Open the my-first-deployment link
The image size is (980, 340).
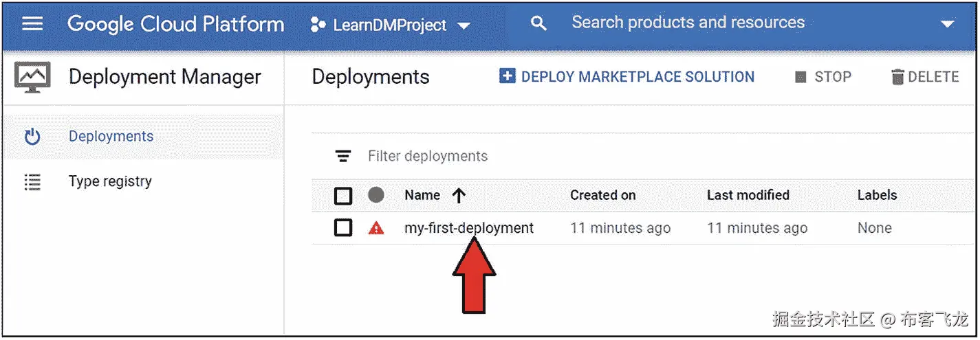pyautogui.click(x=468, y=228)
